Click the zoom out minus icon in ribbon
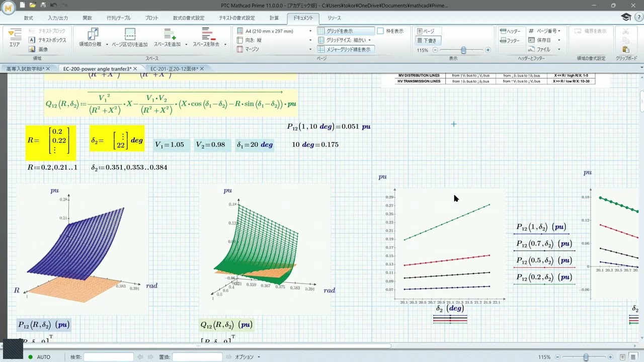The width and height of the screenshot is (644, 362). [x=435, y=50]
